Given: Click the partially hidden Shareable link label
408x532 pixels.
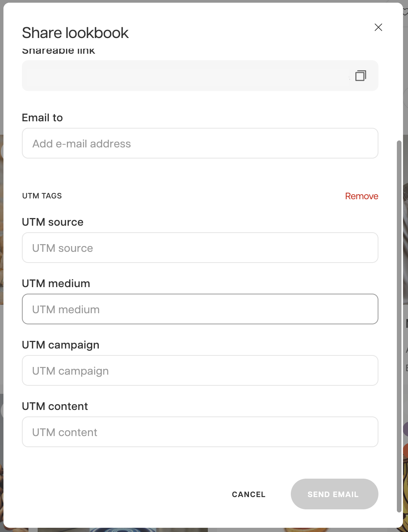Looking at the screenshot, I should (58, 51).
